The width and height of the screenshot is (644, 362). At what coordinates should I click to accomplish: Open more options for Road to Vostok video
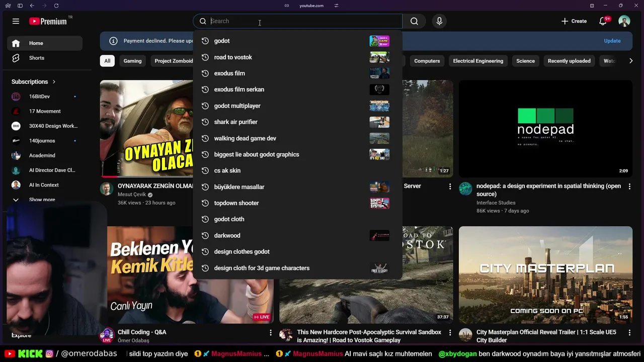point(450,333)
